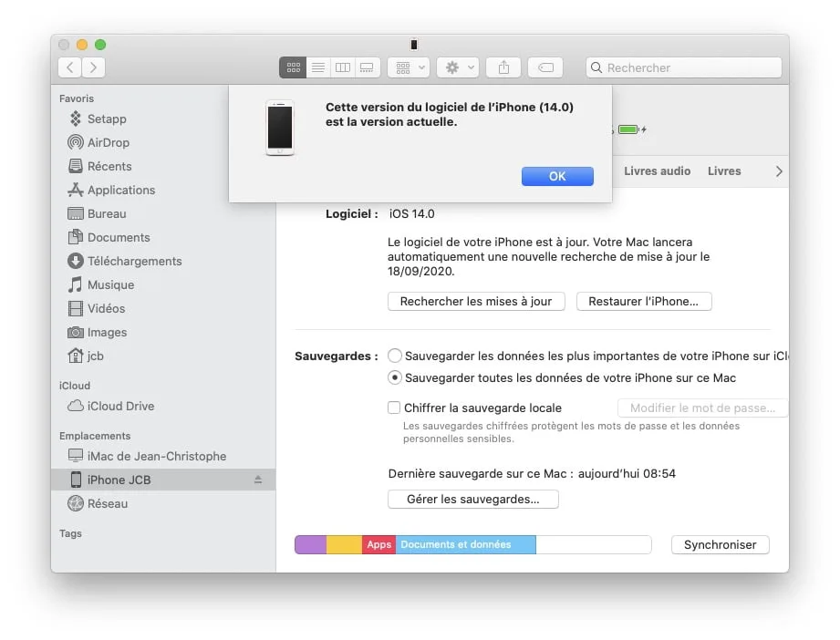Click the magnifier icon in search field
The image size is (840, 640).
tap(596, 67)
